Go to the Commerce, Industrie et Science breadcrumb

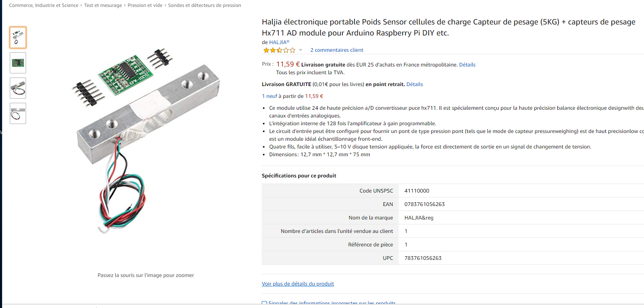tap(44, 5)
